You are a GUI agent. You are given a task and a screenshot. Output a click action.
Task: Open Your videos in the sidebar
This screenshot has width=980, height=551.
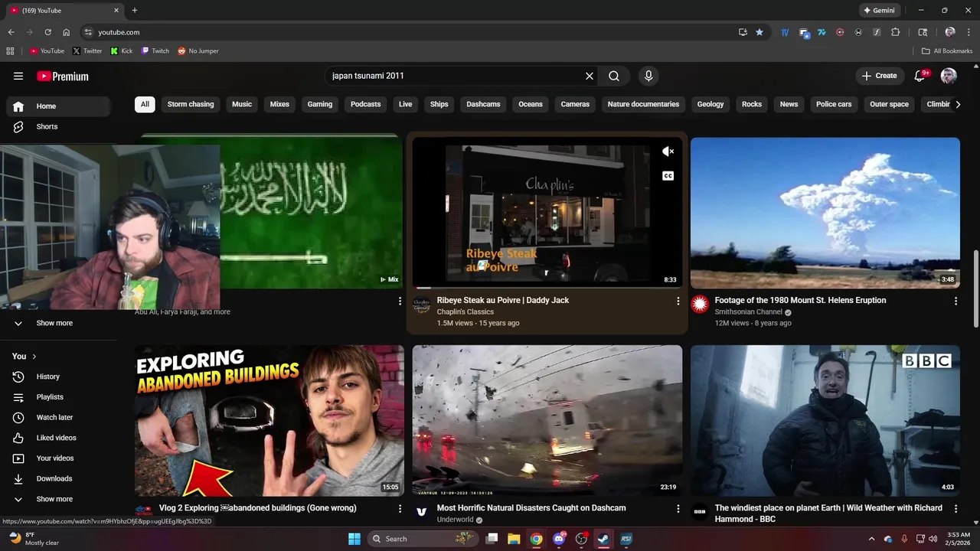[58, 458]
